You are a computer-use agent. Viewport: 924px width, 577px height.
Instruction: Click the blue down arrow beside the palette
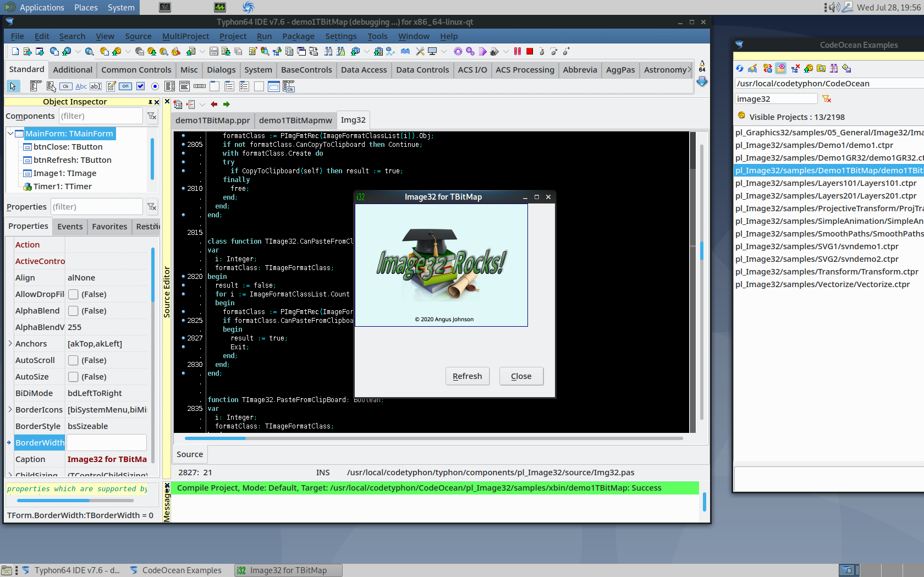[702, 81]
